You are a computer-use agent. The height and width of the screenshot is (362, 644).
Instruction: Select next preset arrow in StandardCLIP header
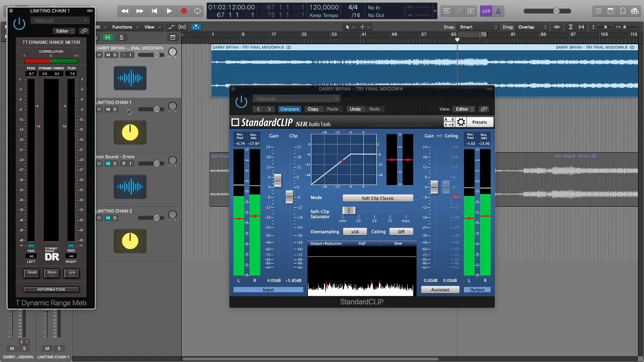point(269,109)
